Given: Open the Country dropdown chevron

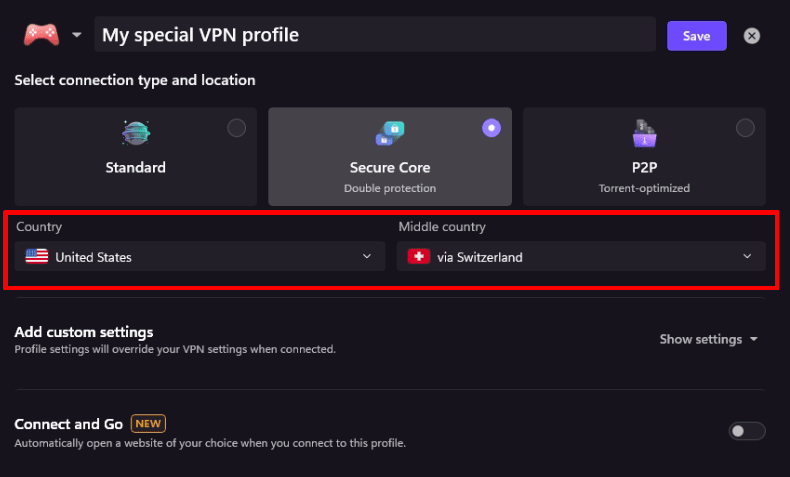Looking at the screenshot, I should click(367, 256).
